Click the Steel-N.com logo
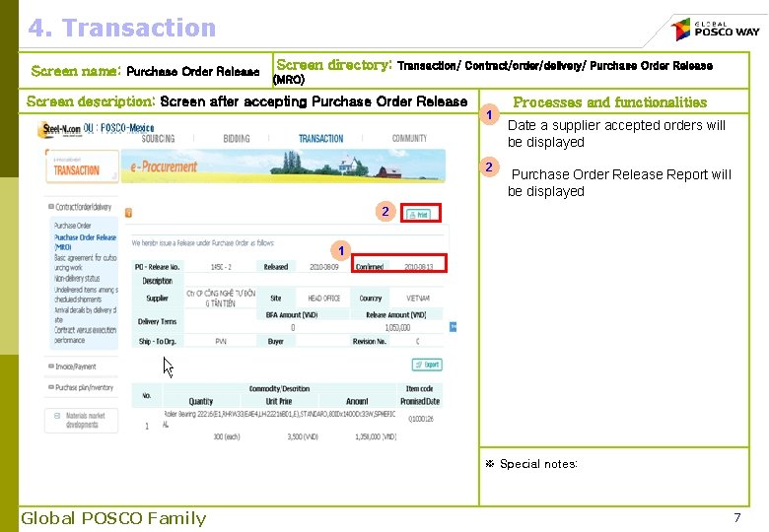 (x=59, y=129)
